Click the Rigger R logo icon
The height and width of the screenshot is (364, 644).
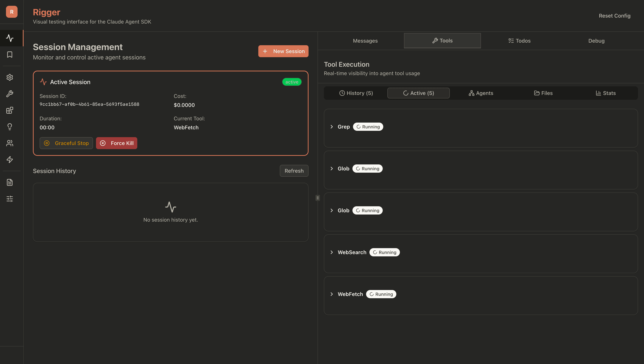click(12, 12)
